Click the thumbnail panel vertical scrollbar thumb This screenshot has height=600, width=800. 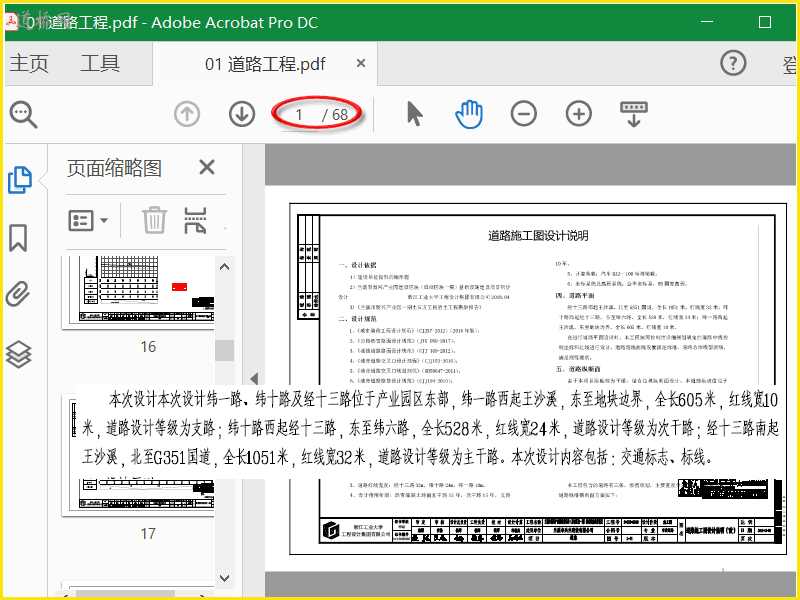(x=224, y=351)
